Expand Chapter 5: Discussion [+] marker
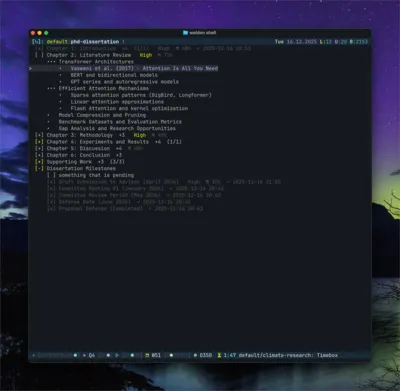Viewport: 400px width, 391px height. click(x=39, y=148)
